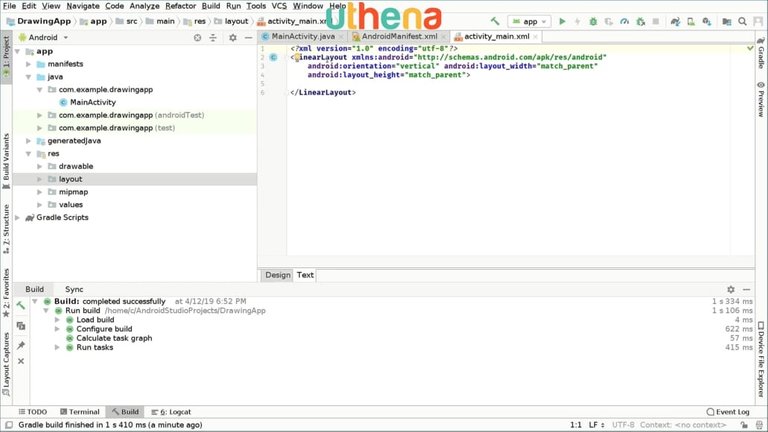
Task: Click the gutter related class icon on line 2
Action: 273,57
